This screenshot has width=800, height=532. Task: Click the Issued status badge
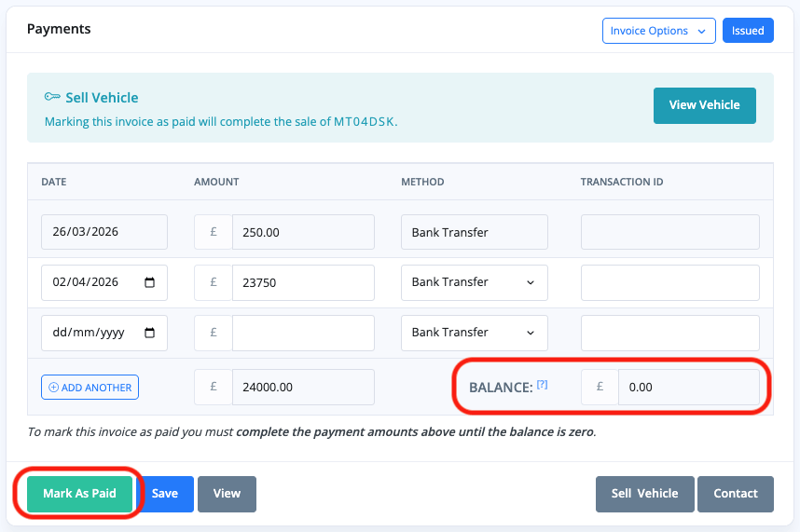[x=748, y=31]
